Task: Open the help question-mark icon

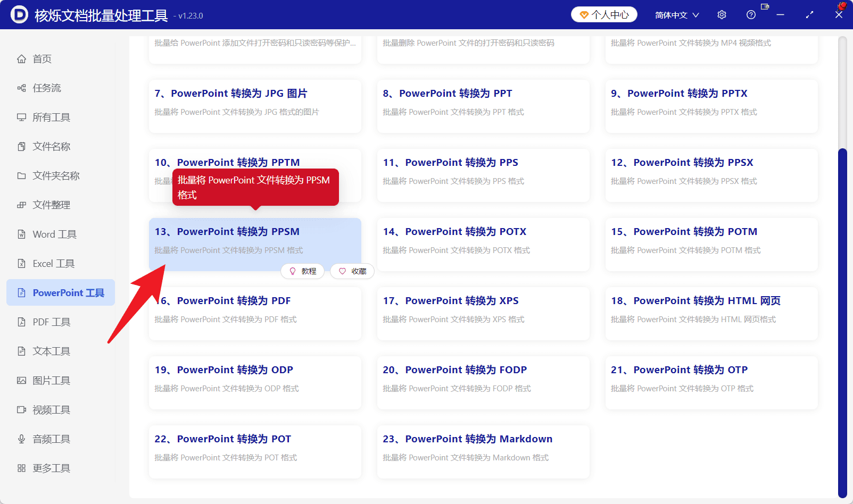Action: (751, 15)
